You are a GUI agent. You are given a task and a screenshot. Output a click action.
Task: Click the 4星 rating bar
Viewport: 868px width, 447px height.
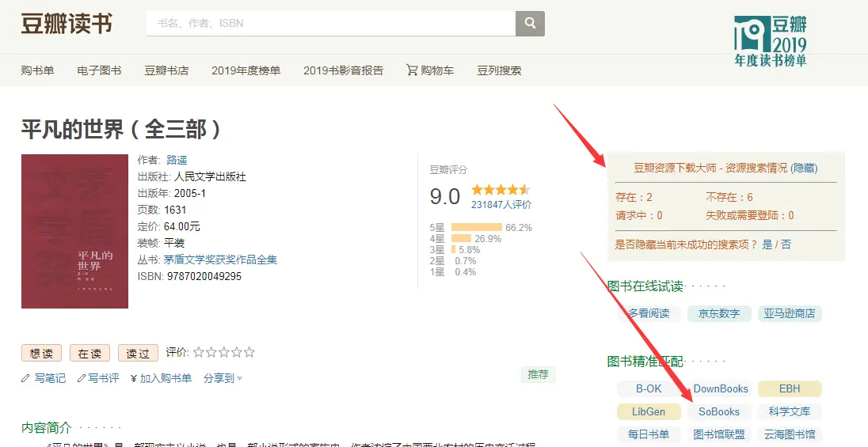(x=461, y=238)
